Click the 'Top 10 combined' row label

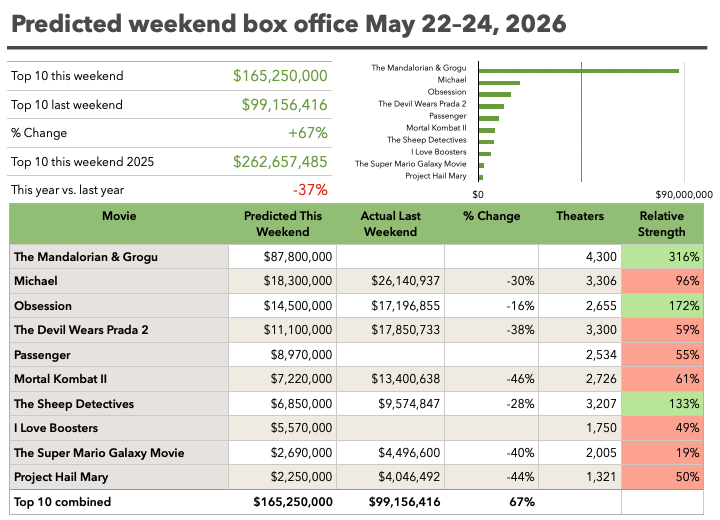tap(62, 502)
